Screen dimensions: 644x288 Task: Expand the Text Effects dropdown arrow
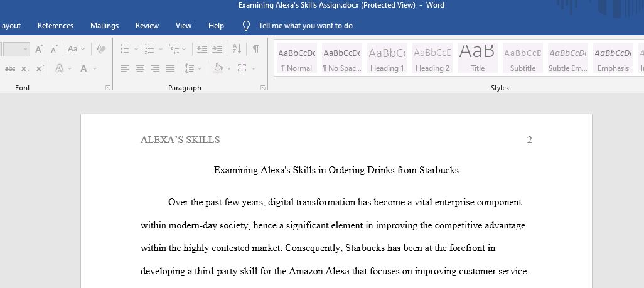[x=70, y=68]
